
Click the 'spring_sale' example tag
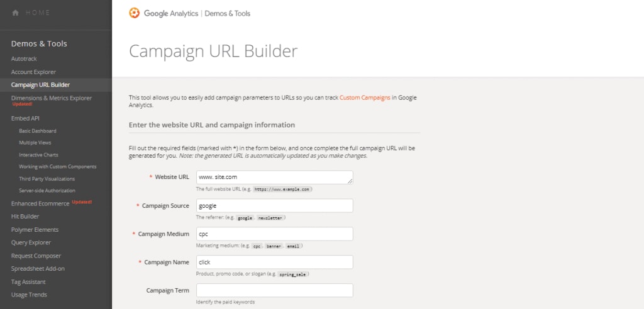pyautogui.click(x=292, y=274)
